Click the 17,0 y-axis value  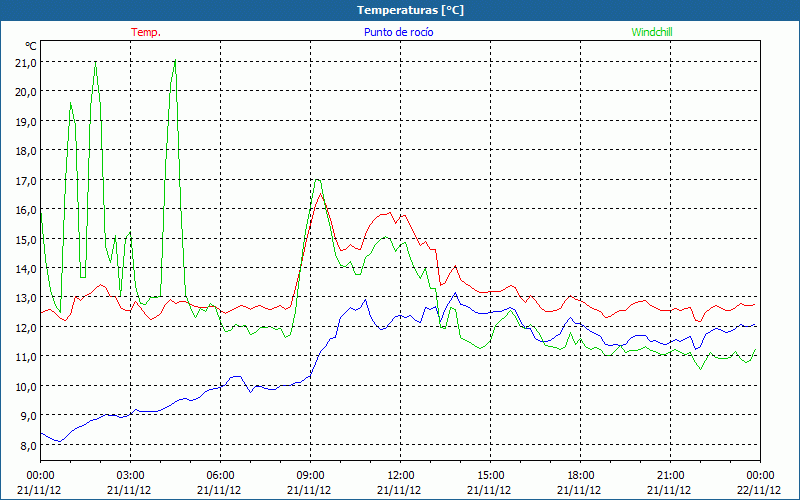point(28,180)
